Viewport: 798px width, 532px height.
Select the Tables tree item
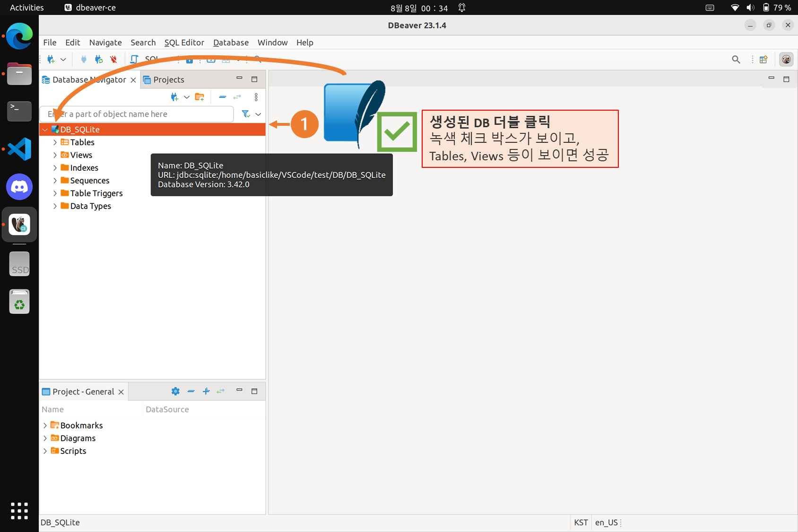82,142
